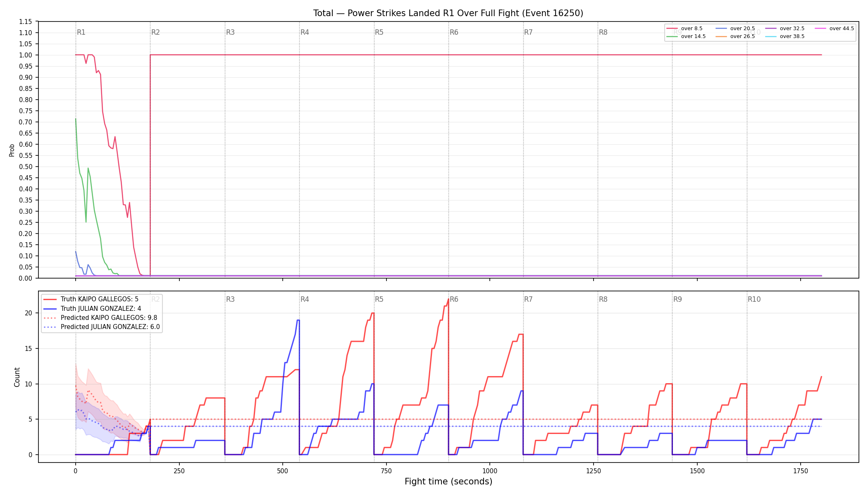
Task: Click R4 round marker in count chart
Action: pyautogui.click(x=305, y=299)
